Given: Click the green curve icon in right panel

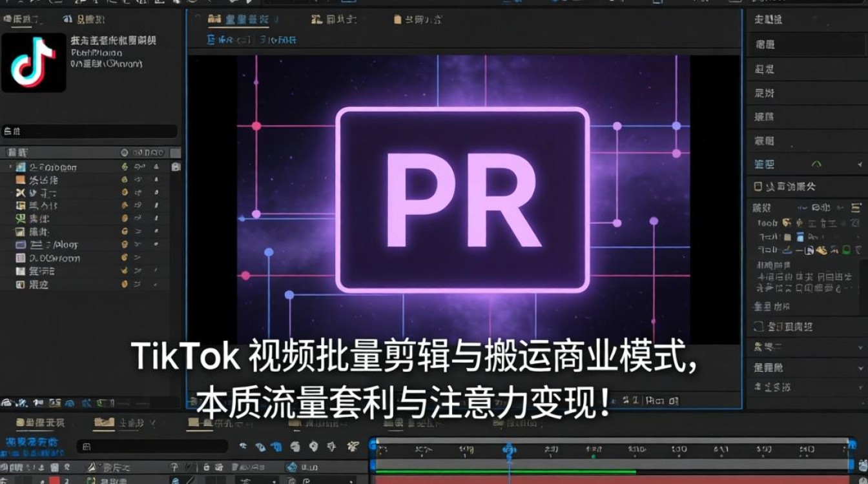Looking at the screenshot, I should click(x=816, y=164).
